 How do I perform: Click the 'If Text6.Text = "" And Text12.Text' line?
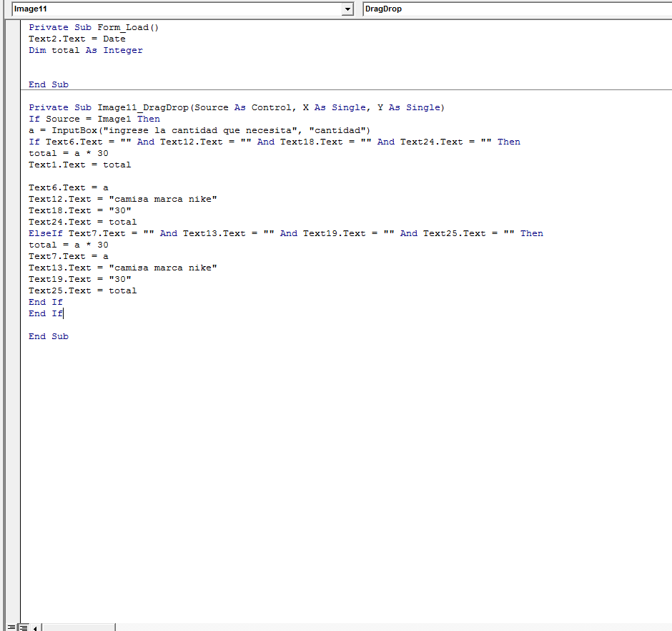(x=275, y=142)
